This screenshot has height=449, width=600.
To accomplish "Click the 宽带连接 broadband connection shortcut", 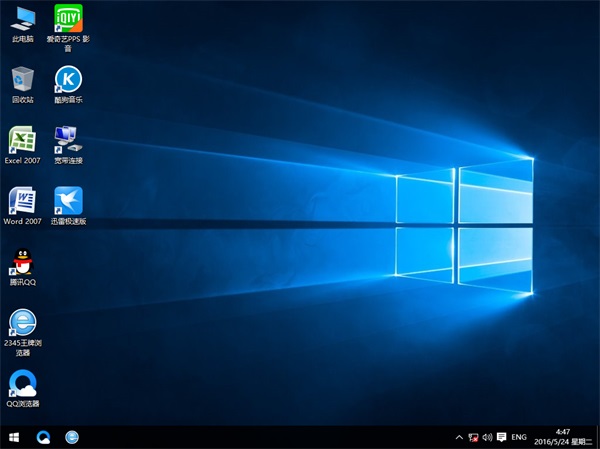I will pyautogui.click(x=68, y=140).
